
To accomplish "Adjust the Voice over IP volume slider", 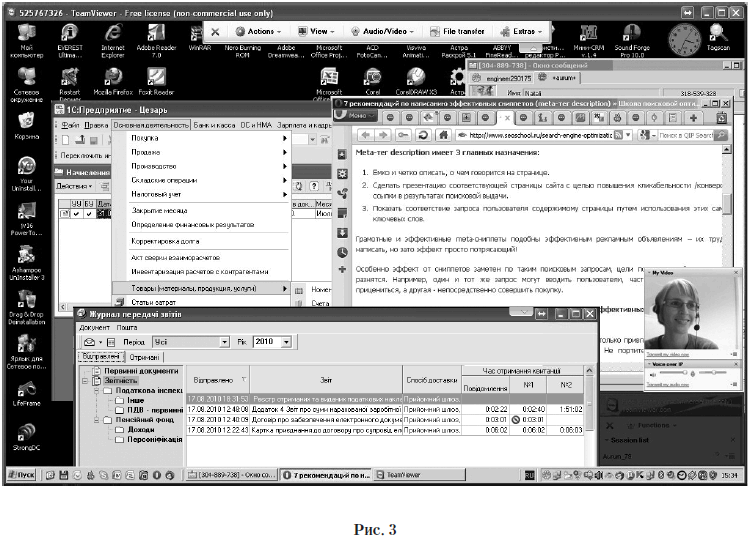I will (x=685, y=371).
